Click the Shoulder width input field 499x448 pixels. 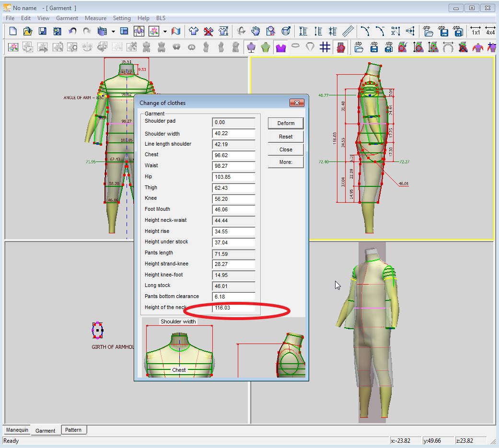tap(233, 134)
